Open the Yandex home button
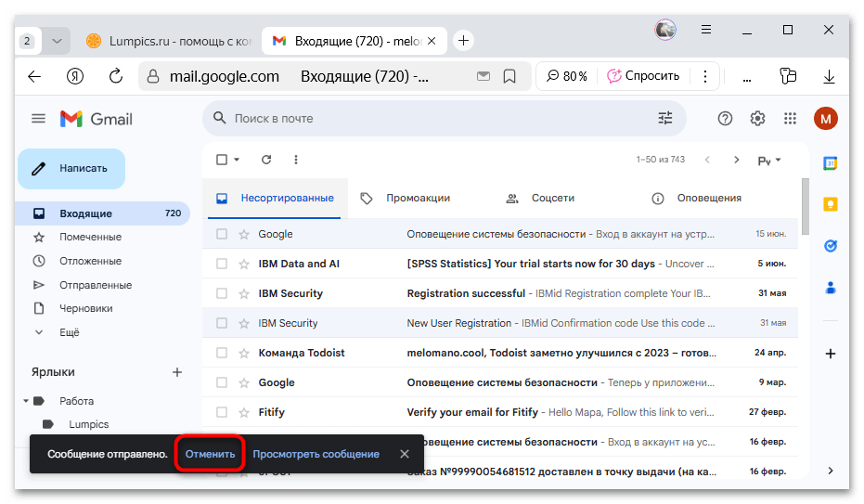The image size is (864, 504). (x=75, y=76)
